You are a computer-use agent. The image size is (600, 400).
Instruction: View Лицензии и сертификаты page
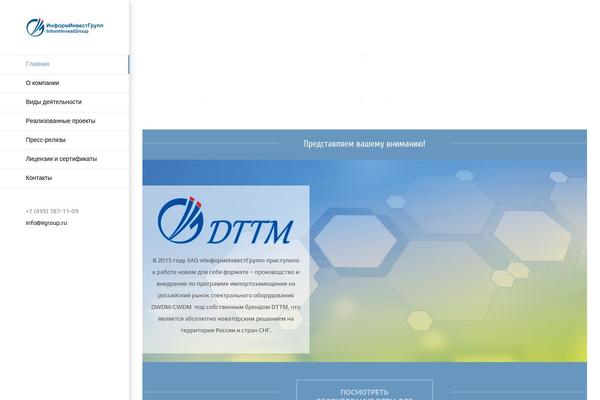pos(61,159)
